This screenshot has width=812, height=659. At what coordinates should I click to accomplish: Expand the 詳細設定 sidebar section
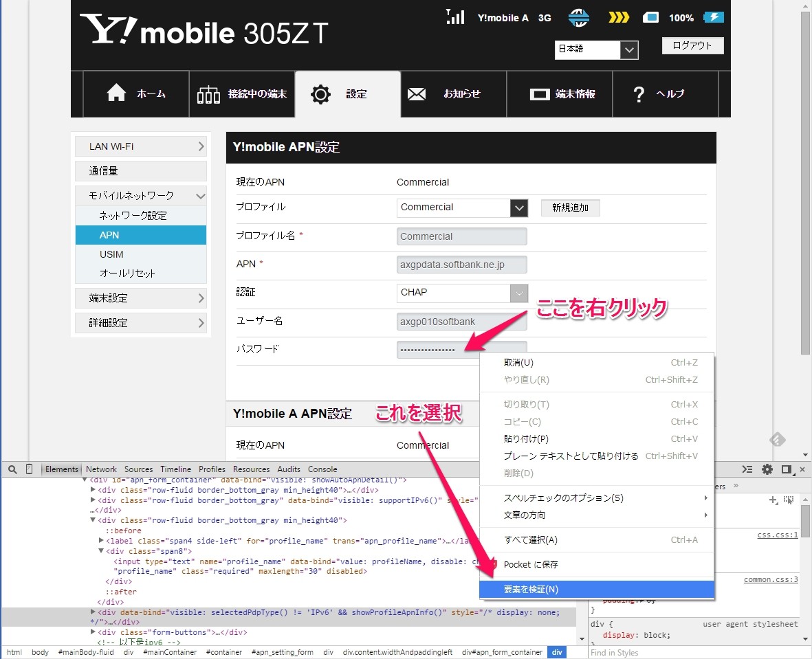point(141,323)
